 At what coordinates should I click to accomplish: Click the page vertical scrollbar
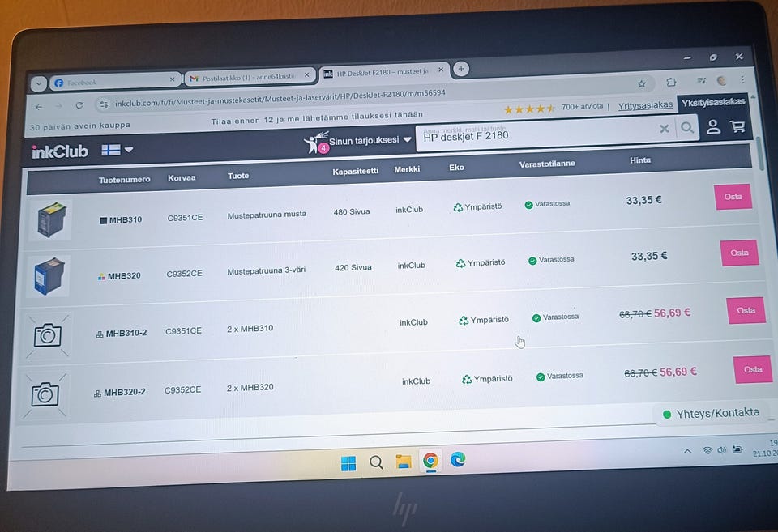tap(762, 153)
